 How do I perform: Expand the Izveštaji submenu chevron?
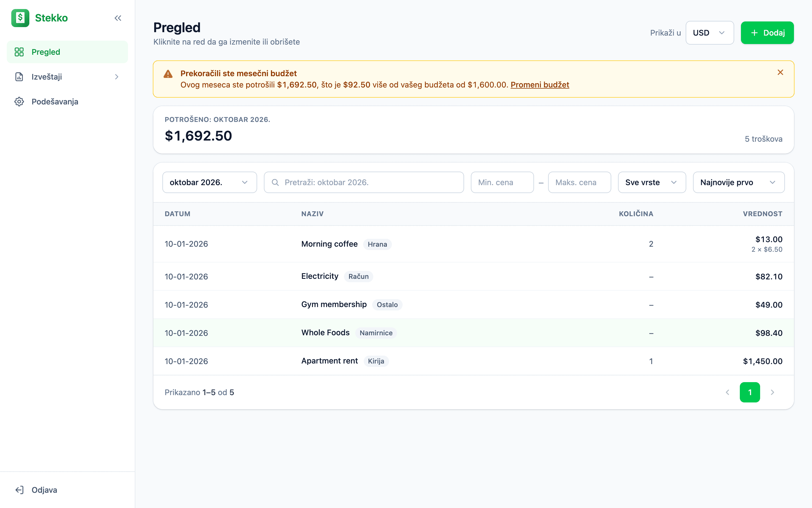(x=117, y=77)
